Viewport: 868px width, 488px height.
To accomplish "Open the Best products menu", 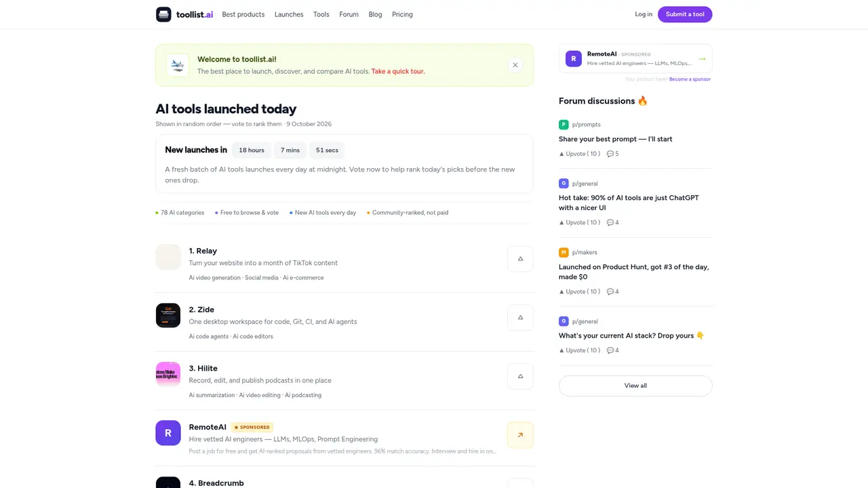I will pos(243,14).
